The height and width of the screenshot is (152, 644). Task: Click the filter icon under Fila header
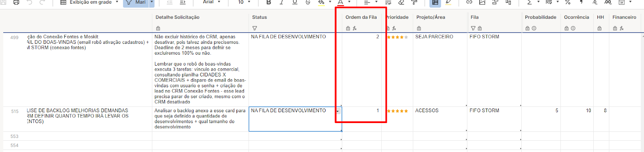click(x=473, y=28)
